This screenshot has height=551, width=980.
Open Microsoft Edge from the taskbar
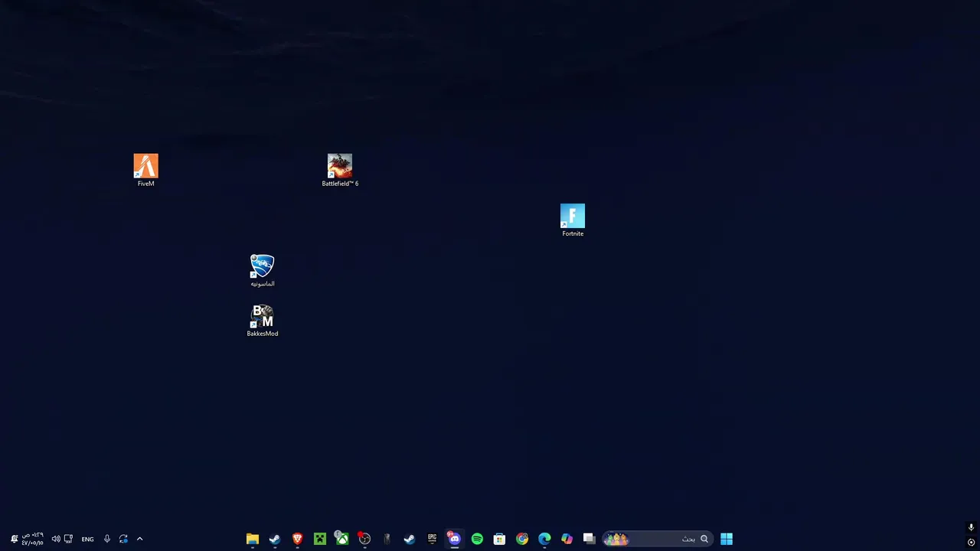[x=544, y=539]
